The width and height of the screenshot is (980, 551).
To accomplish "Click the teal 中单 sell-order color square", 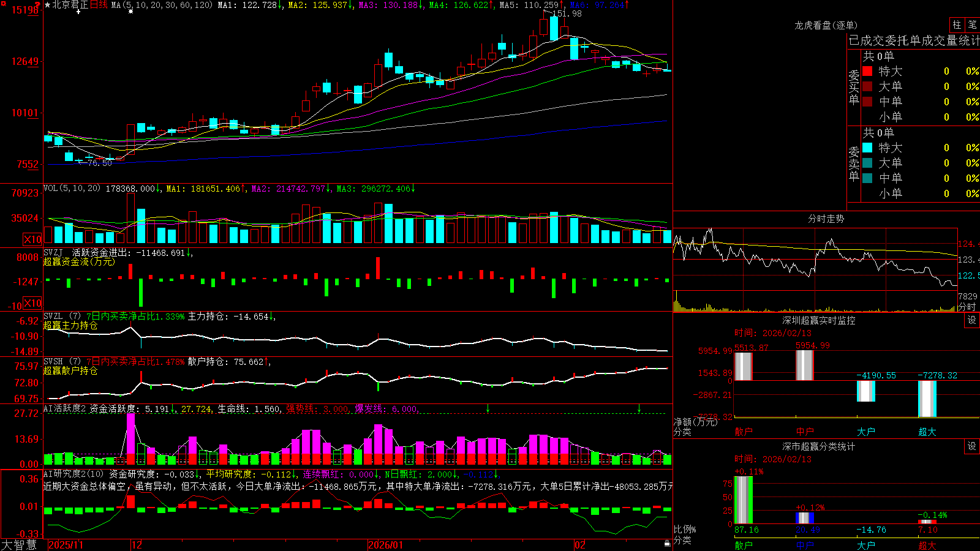I will (x=867, y=178).
